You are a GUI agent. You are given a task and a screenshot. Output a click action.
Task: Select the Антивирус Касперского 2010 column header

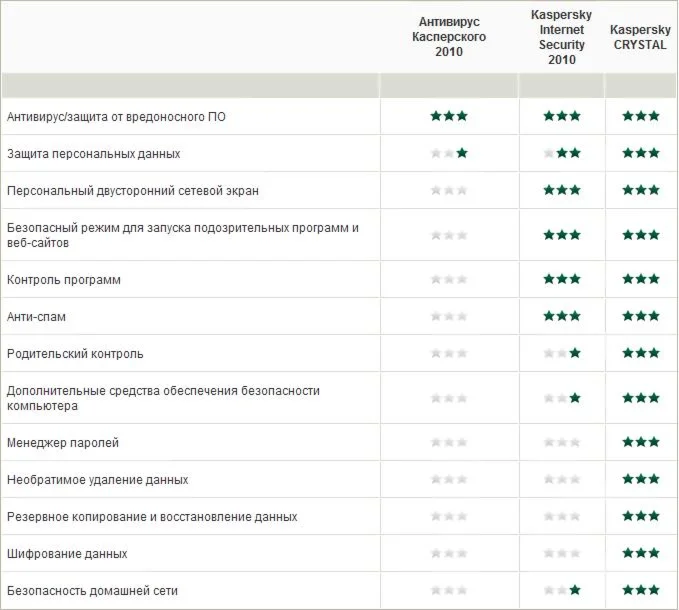[x=449, y=36]
